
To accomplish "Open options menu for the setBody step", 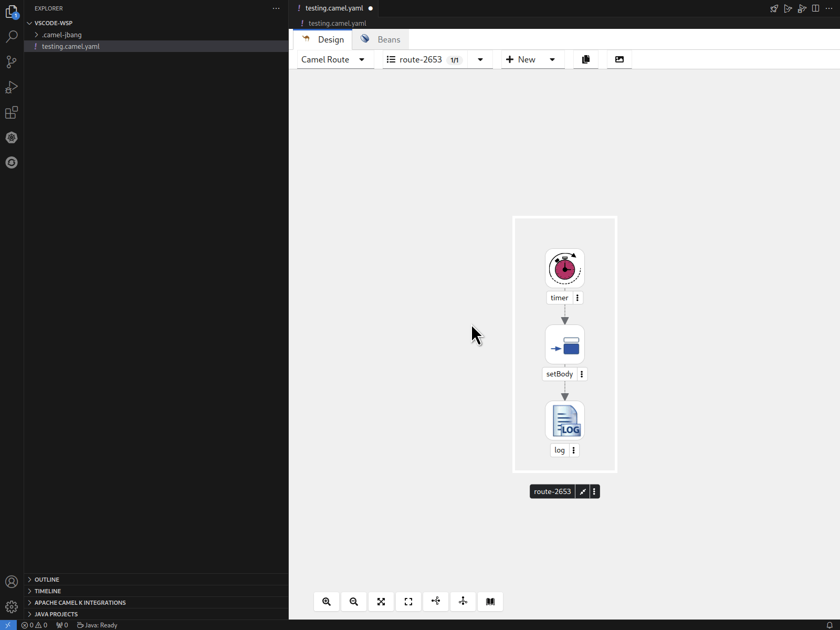I will [582, 374].
